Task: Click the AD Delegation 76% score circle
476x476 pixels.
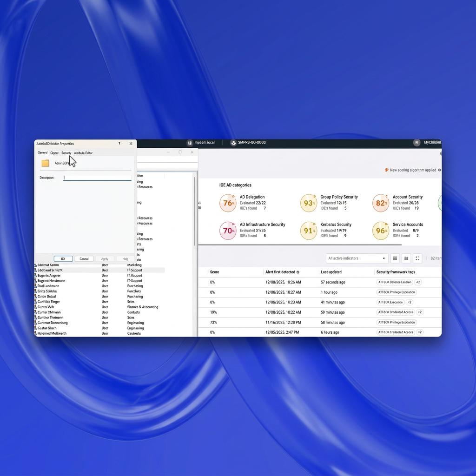Action: (x=228, y=203)
